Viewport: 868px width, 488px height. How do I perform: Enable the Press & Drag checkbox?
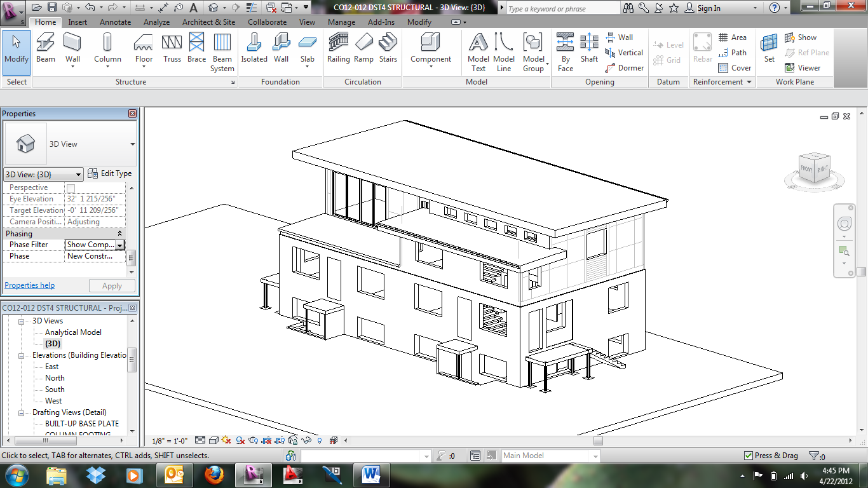click(749, 455)
